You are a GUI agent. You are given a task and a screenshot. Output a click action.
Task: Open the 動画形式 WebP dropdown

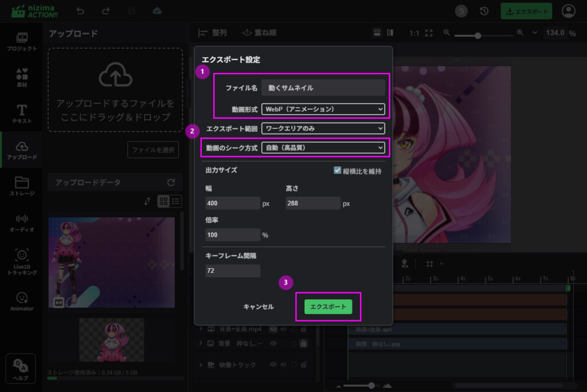(x=323, y=109)
